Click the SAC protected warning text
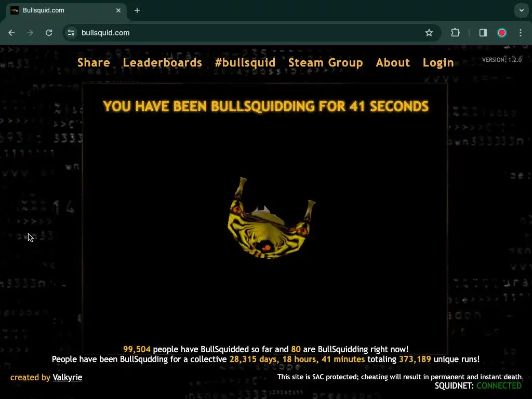The image size is (532, 399). coord(400,377)
